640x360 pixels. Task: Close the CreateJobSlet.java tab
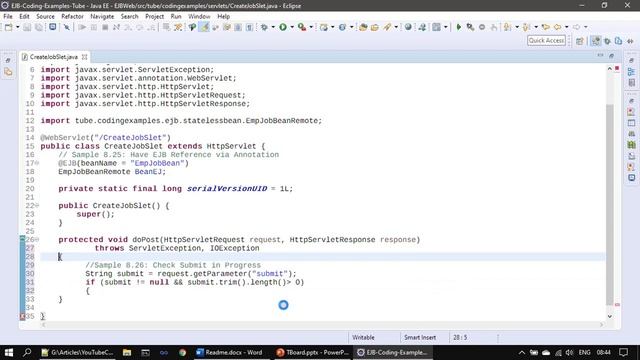[x=84, y=57]
